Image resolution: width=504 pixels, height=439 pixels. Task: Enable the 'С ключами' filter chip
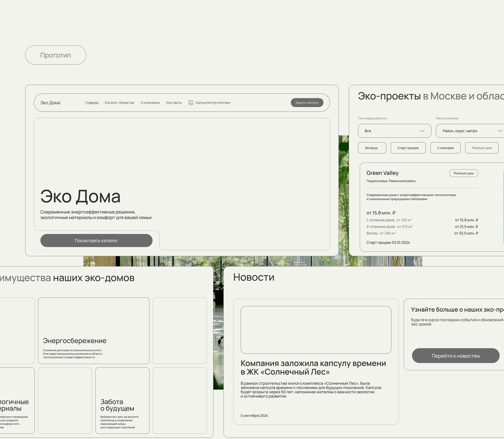[x=445, y=148]
